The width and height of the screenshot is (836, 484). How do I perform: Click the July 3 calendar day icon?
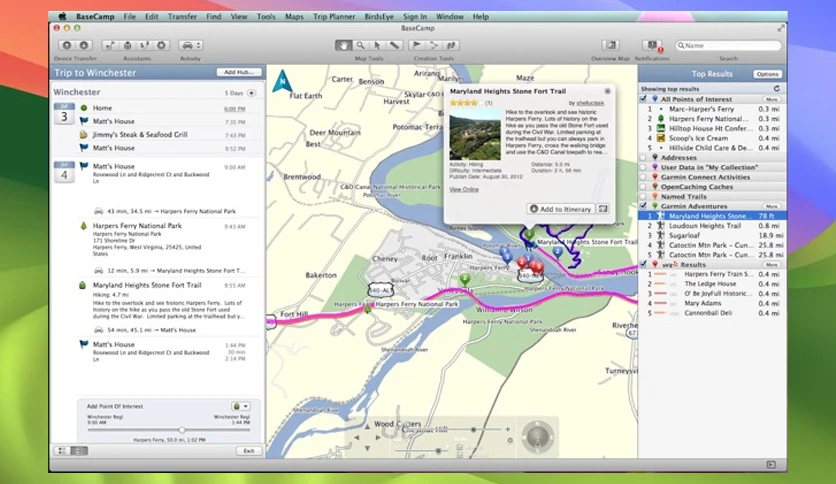coord(64,114)
